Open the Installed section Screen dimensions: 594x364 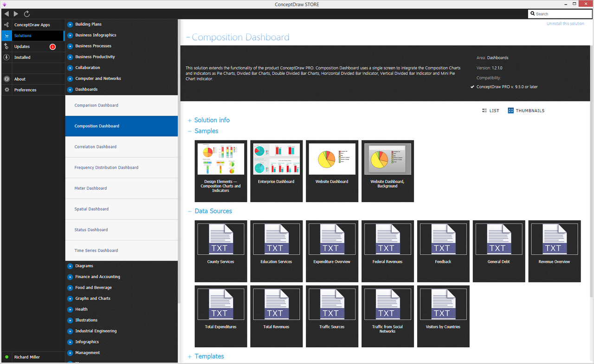[x=22, y=57]
